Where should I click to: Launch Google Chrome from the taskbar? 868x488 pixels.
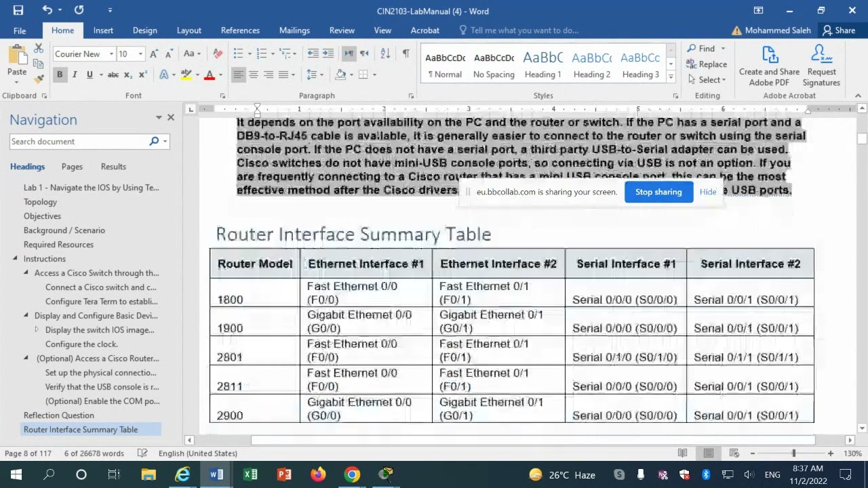point(352,474)
